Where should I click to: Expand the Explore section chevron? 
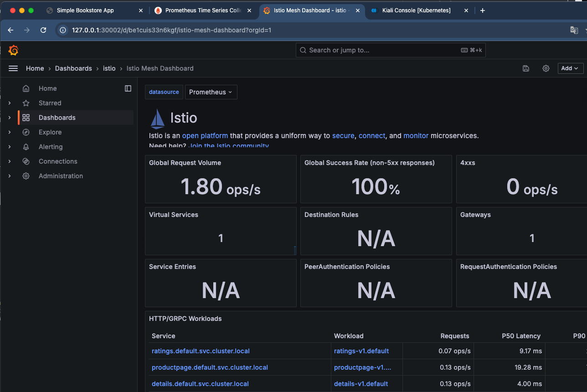point(10,132)
